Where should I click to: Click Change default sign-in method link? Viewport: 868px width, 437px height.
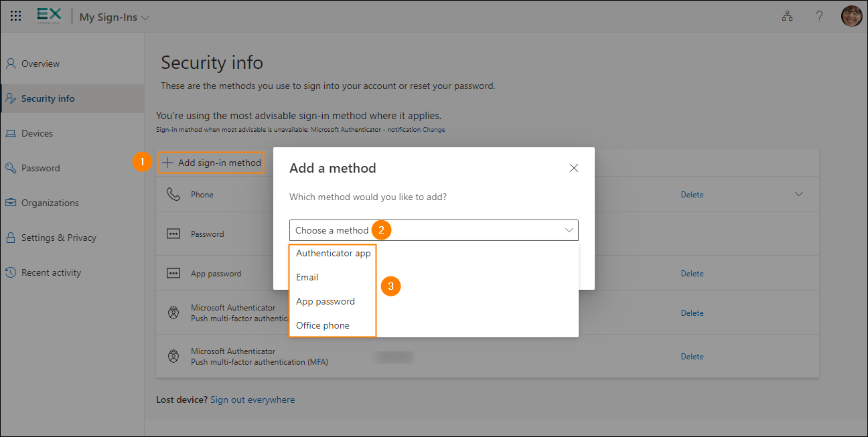433,130
